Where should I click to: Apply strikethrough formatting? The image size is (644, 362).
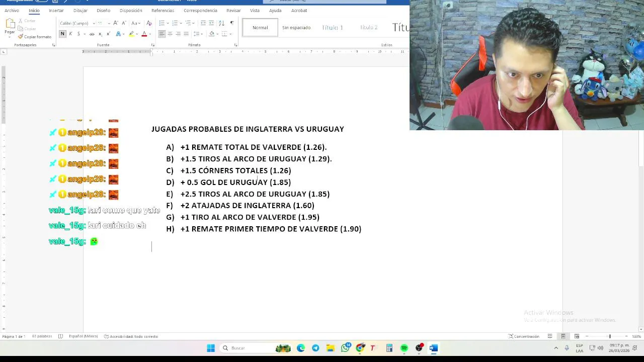click(92, 34)
